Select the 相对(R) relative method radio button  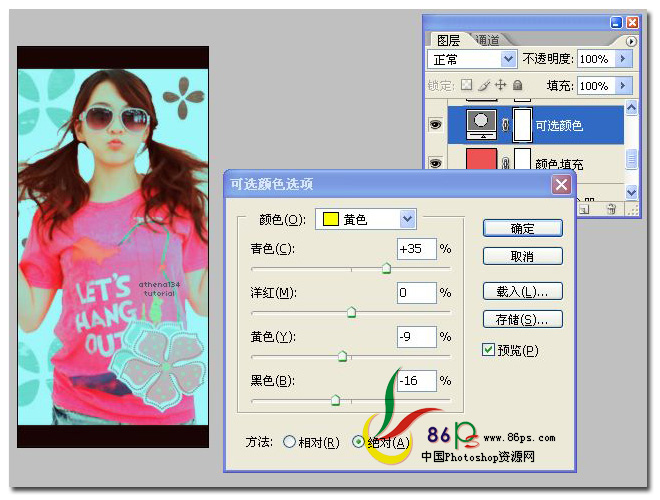point(289,442)
